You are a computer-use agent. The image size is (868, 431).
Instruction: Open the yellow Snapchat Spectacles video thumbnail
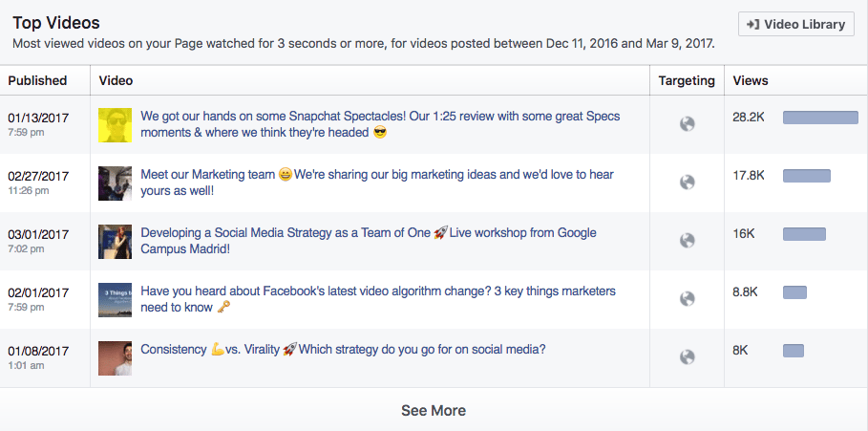[116, 125]
